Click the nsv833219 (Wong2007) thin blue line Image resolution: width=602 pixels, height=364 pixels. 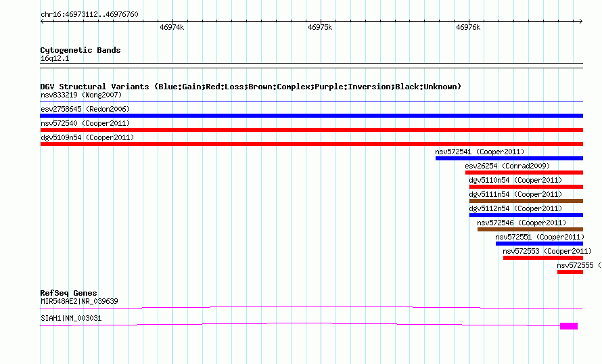(311, 101)
